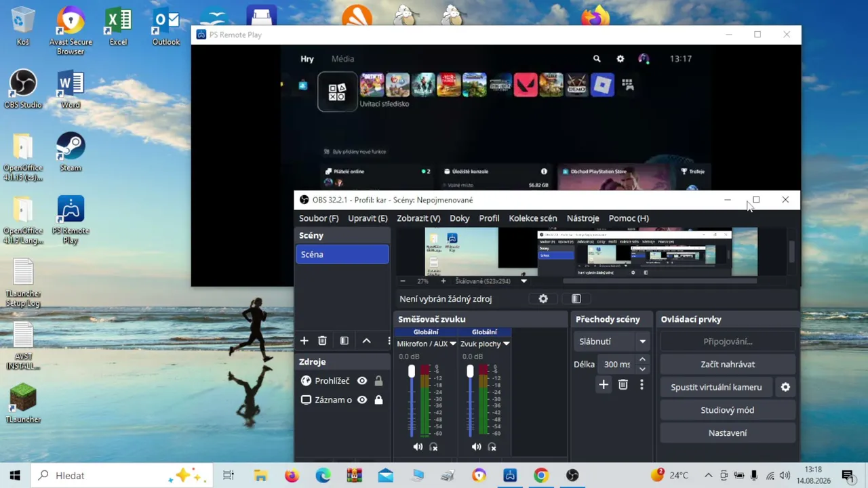Viewport: 868px width, 488px height.
Task: Toggle visibility of the Záznam o source
Action: click(362, 400)
